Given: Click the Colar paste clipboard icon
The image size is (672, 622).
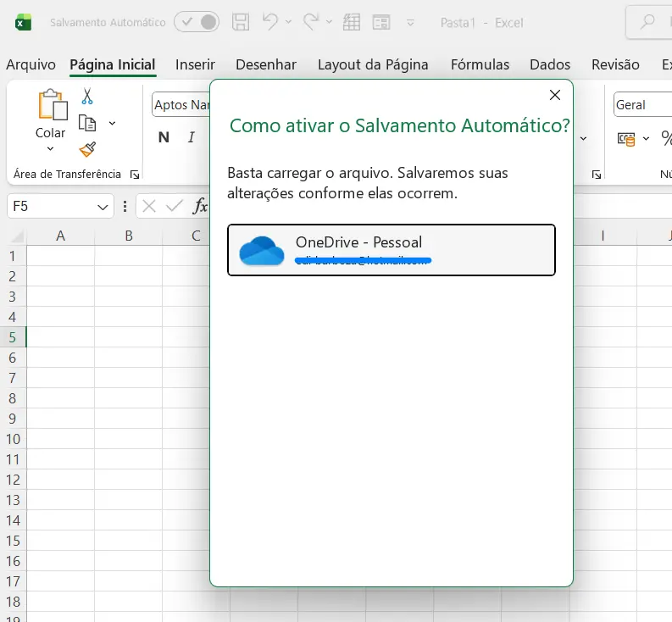Looking at the screenshot, I should [x=53, y=104].
